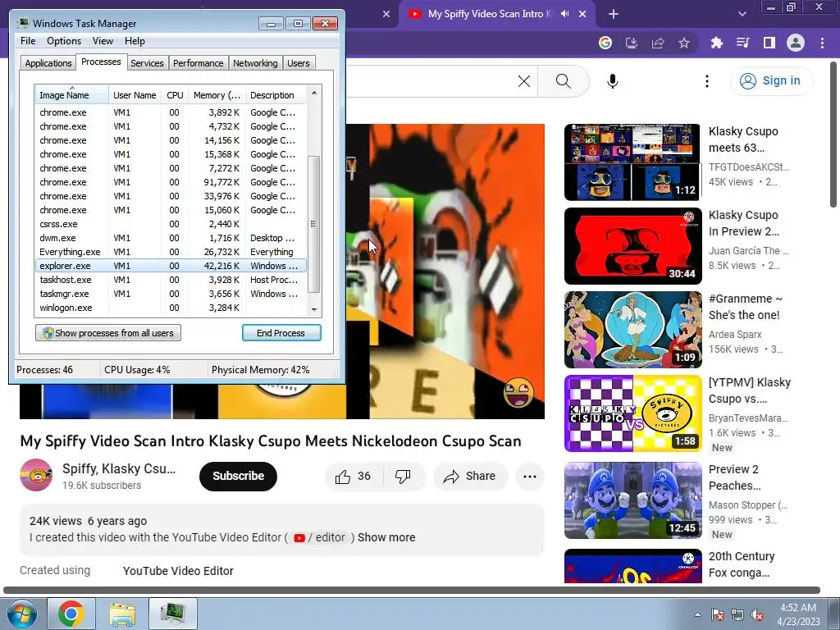Open the Help menu in Task Manager
Image resolution: width=840 pixels, height=630 pixels.
click(x=135, y=41)
